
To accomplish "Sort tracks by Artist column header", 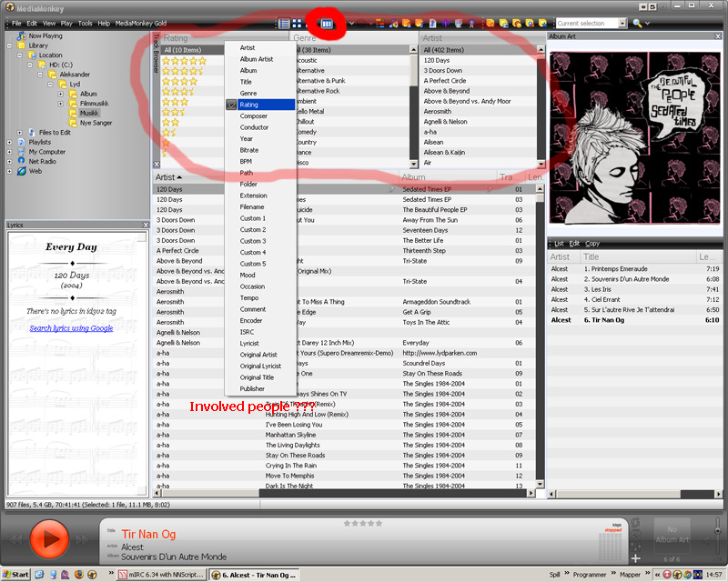I will click(x=168, y=177).
